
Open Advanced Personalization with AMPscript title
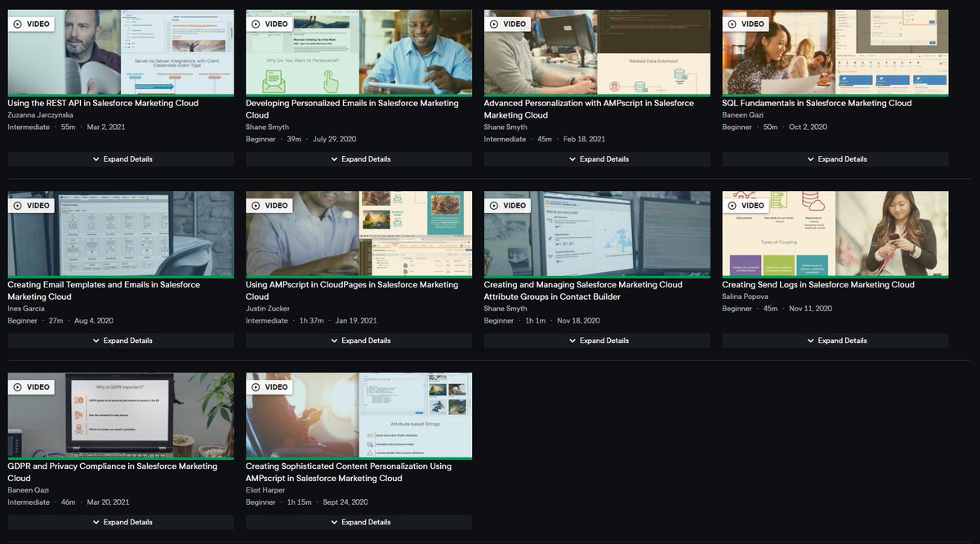coord(589,109)
